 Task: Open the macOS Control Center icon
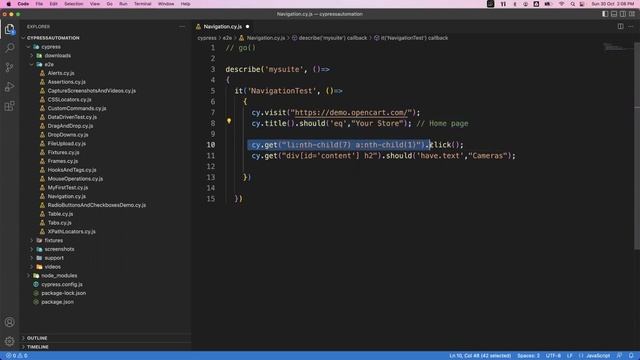[582, 4]
